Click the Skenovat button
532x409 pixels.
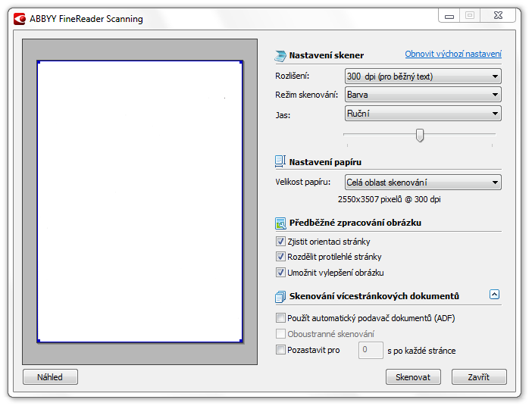tap(413, 377)
